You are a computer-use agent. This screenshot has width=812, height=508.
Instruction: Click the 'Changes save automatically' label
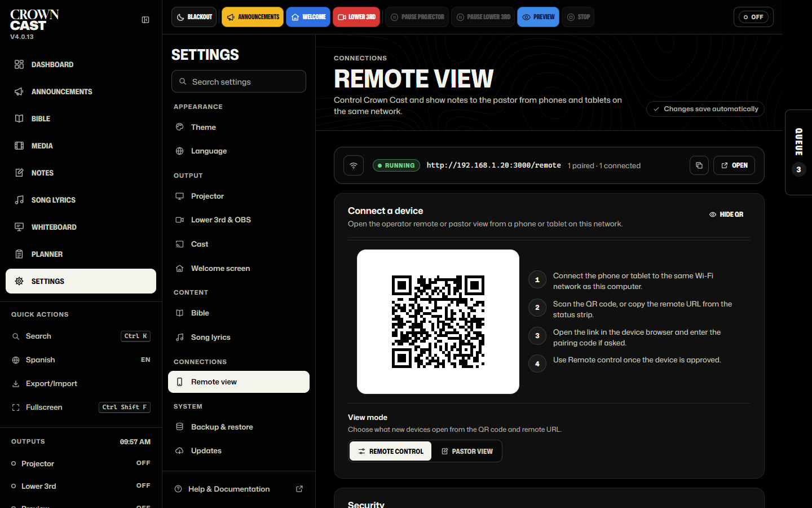(x=705, y=109)
